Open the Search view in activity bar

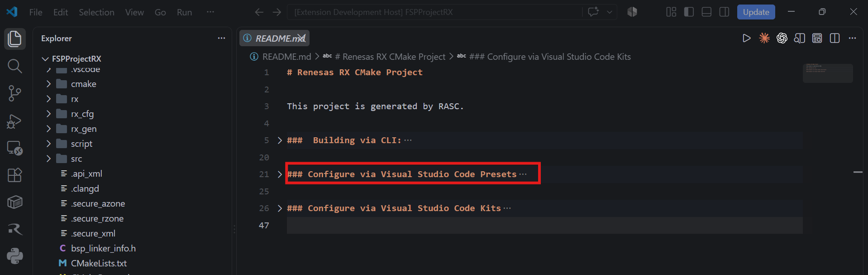click(x=14, y=66)
